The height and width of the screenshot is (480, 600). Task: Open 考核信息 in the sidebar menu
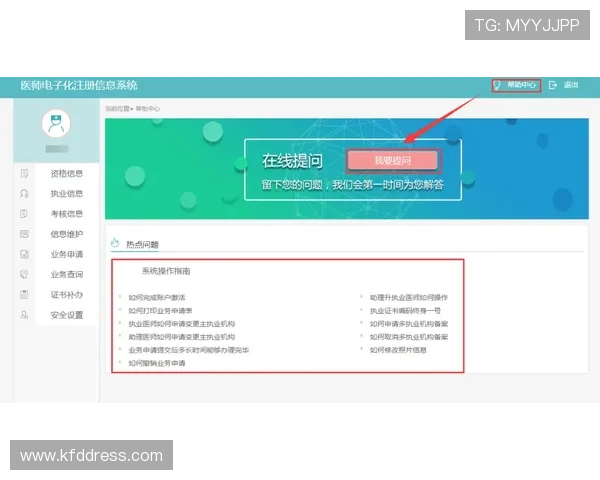tap(67, 214)
